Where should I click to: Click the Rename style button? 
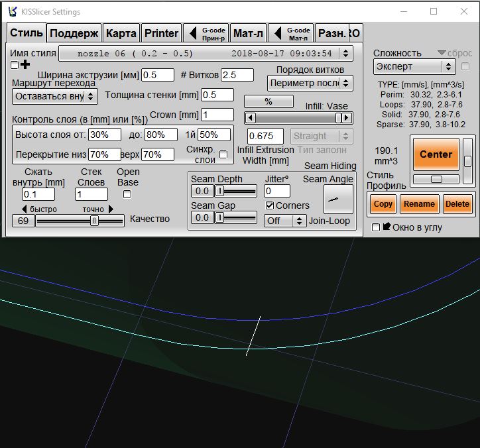click(x=419, y=204)
